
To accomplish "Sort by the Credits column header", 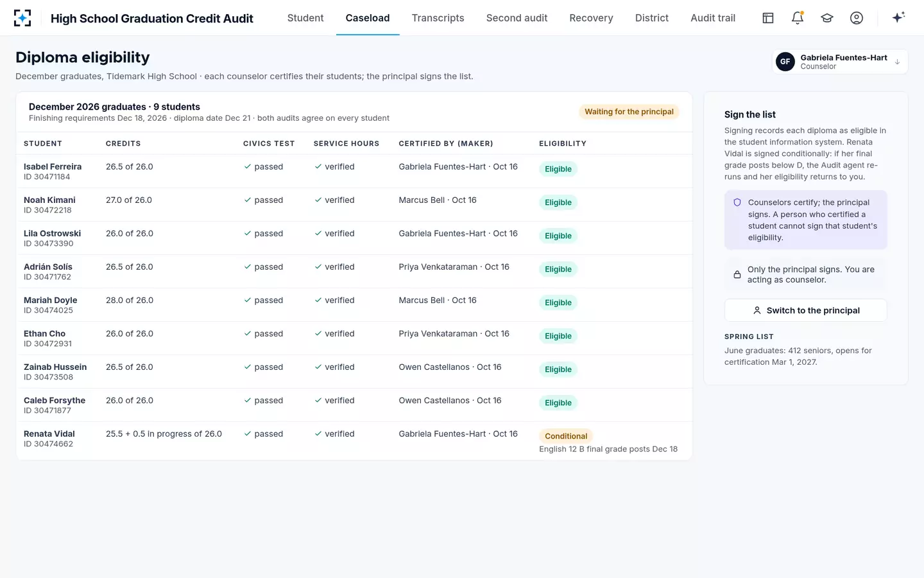I will (123, 143).
